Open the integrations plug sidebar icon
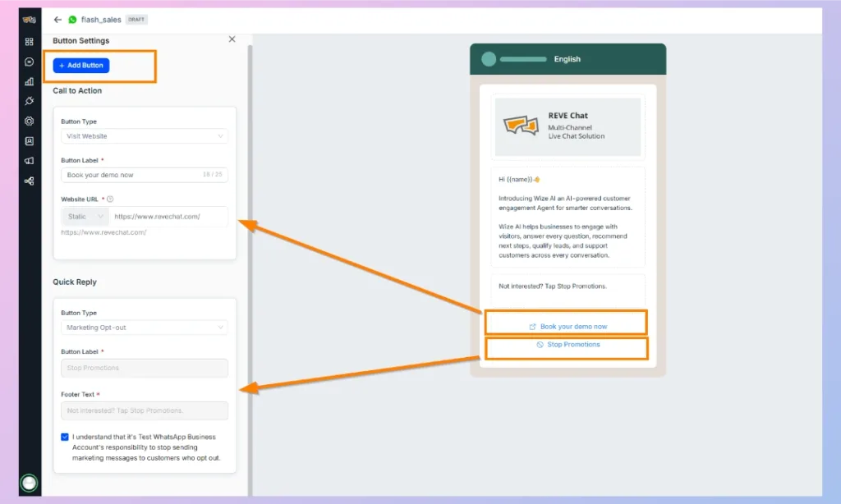 (x=29, y=101)
